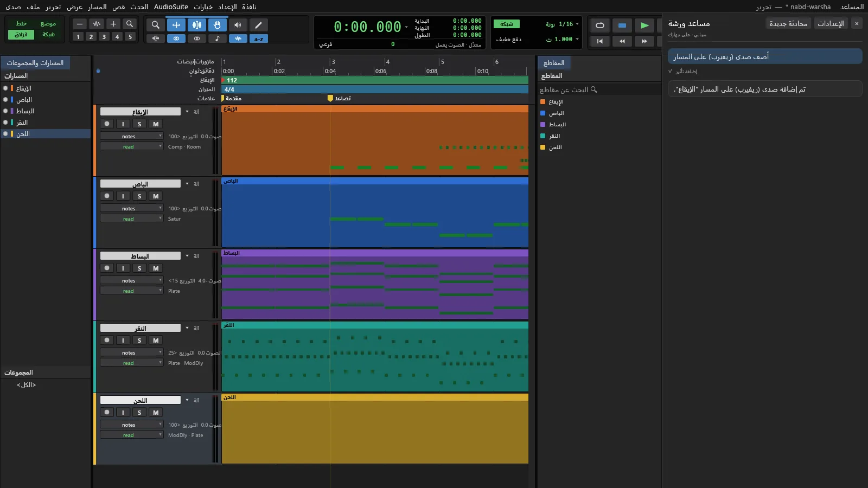Select the waveform selector tool
868x488 pixels.
[x=197, y=25]
